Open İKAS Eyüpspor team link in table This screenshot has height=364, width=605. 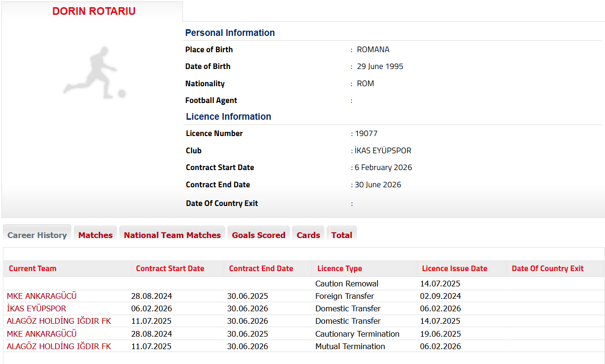pyautogui.click(x=36, y=308)
